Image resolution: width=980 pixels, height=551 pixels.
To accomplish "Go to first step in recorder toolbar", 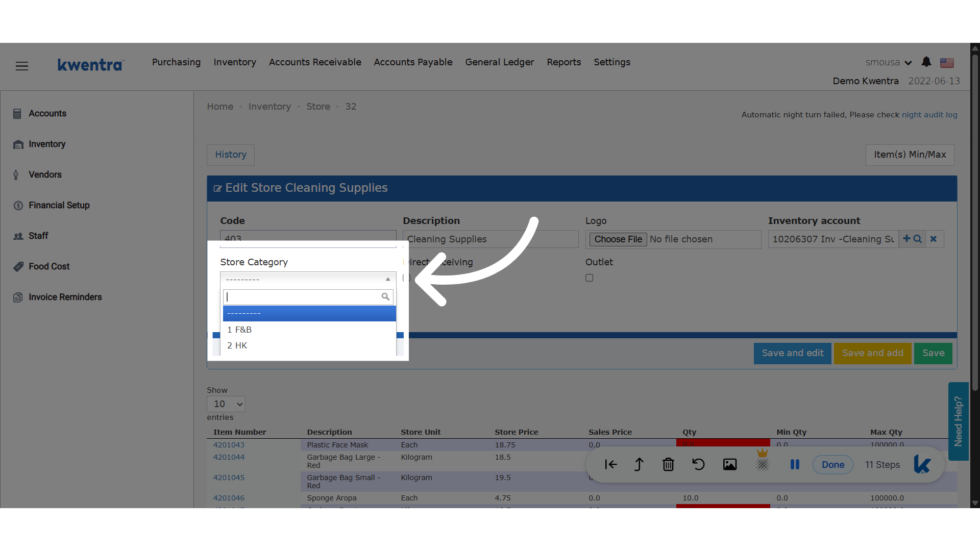I will tap(610, 464).
